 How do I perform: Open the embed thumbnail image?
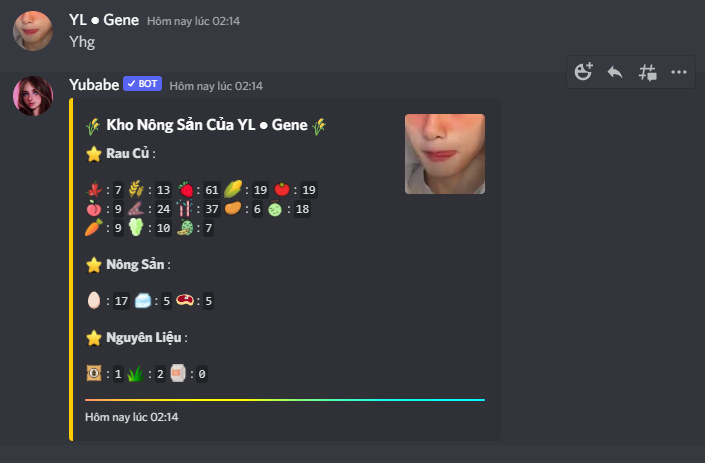(445, 154)
